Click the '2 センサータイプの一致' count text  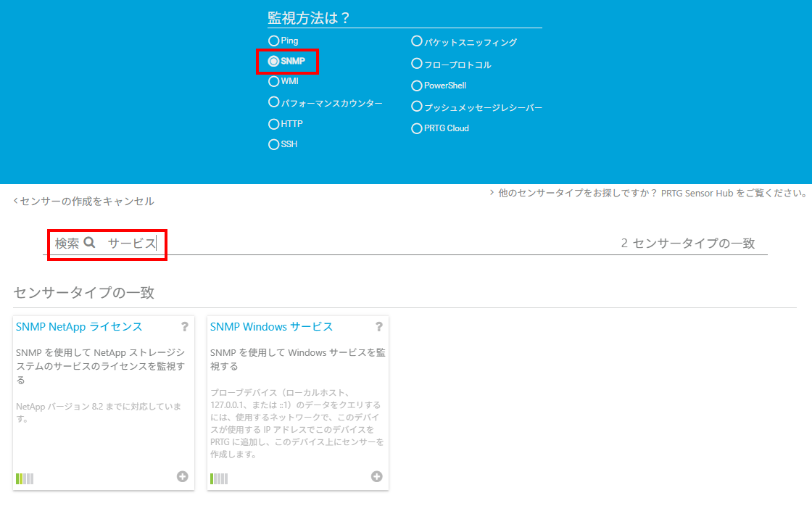[688, 243]
